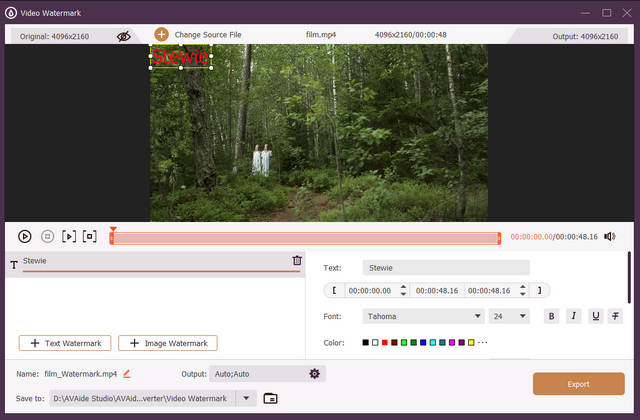Image resolution: width=640 pixels, height=420 pixels.
Task: Open the save folder icon
Action: tap(270, 398)
